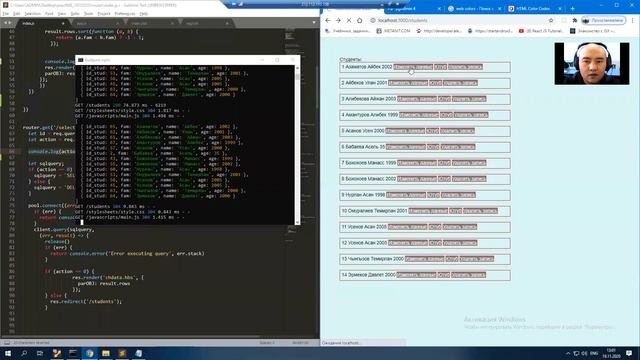The image size is (640, 360).
Task: Click the Chrome profile button
Action: [604, 20]
